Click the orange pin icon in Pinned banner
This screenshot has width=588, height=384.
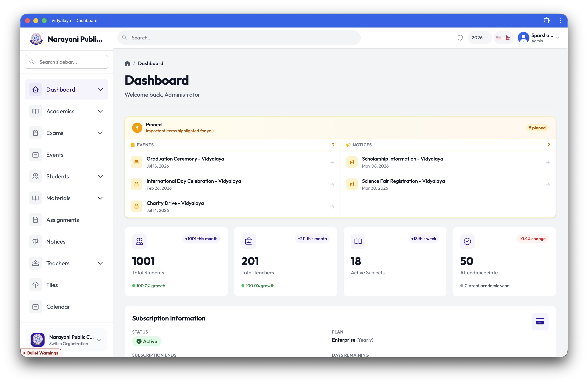[x=137, y=128]
